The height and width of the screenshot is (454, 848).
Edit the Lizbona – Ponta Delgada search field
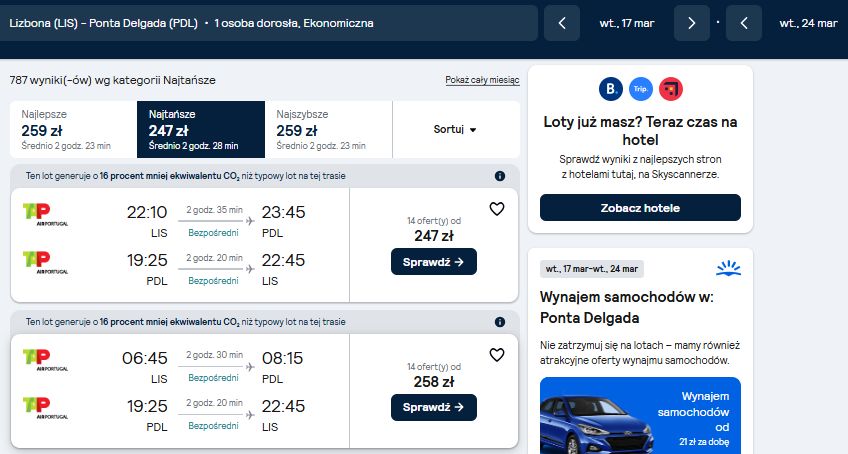(x=269, y=23)
